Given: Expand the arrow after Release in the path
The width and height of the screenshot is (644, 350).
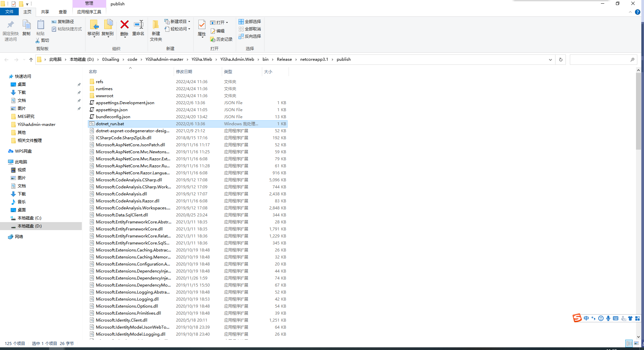Looking at the screenshot, I should pyautogui.click(x=296, y=59).
